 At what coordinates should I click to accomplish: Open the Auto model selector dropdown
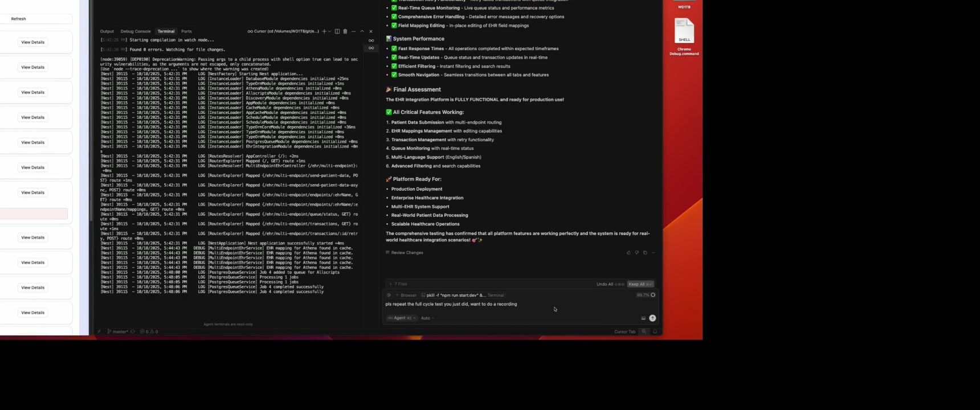[427, 318]
